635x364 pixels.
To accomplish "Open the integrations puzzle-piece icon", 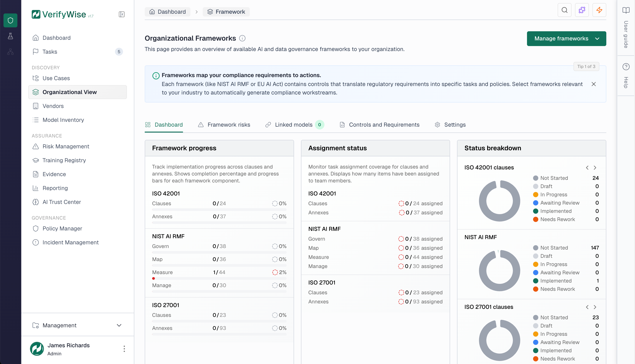I will [582, 10].
